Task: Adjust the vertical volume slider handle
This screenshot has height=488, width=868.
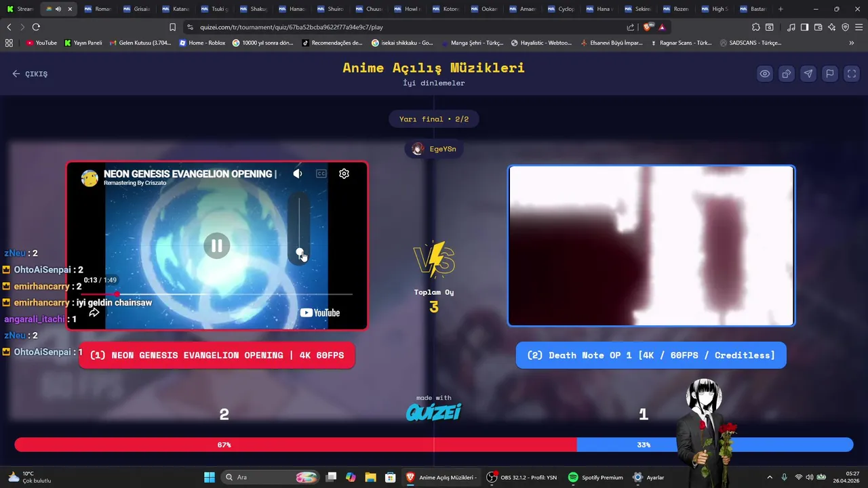Action: click(300, 252)
